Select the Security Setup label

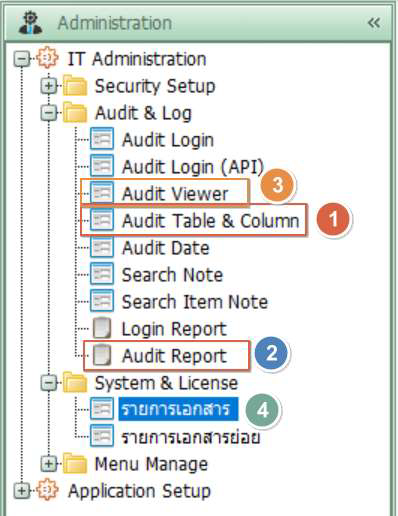pos(155,86)
